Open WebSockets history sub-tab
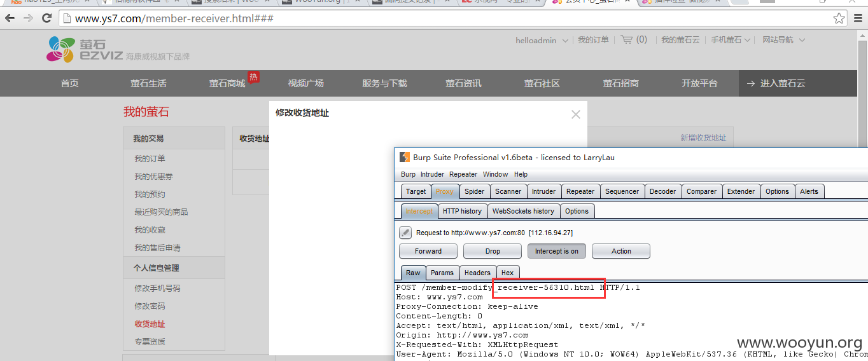The height and width of the screenshot is (361, 868). pos(523,211)
